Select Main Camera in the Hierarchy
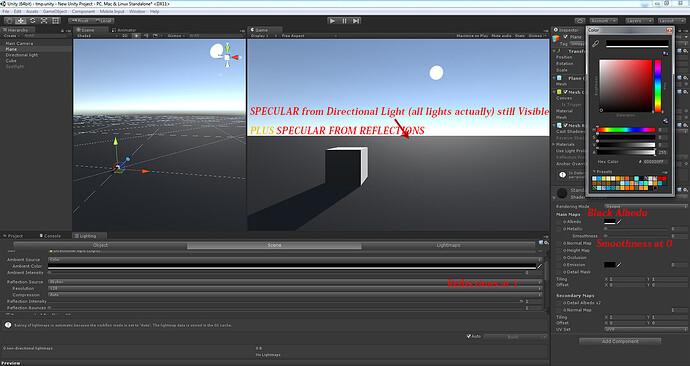This screenshot has width=690, height=366. [19, 44]
